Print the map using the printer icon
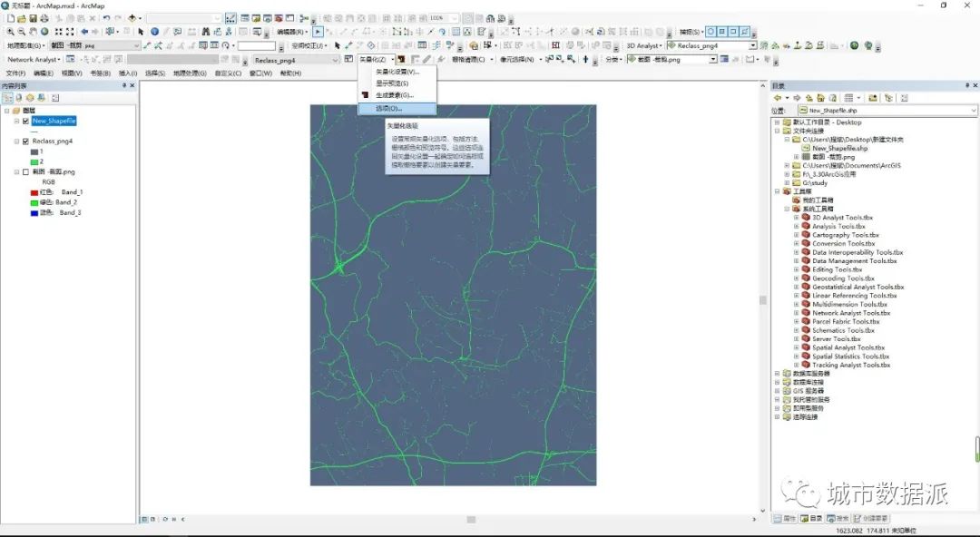 [x=44, y=19]
